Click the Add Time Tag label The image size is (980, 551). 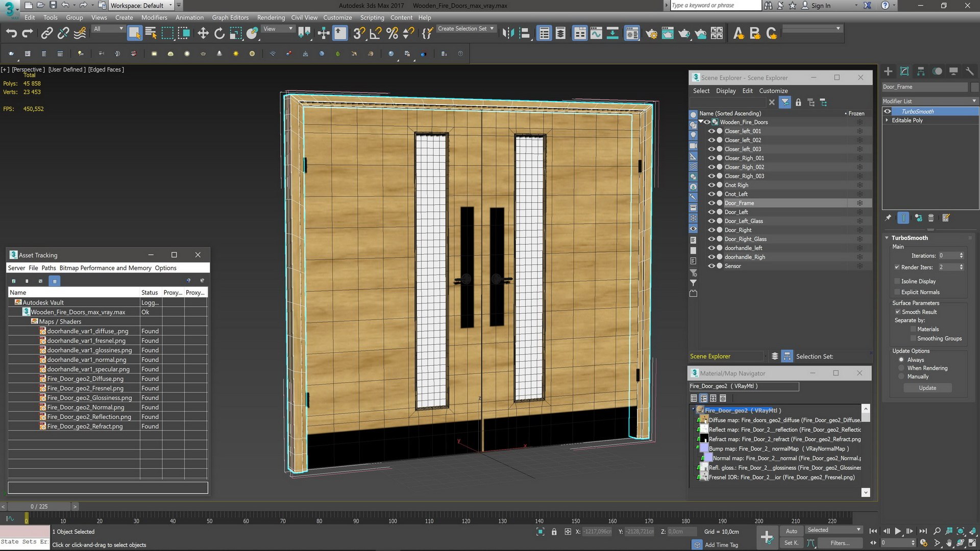(721, 545)
